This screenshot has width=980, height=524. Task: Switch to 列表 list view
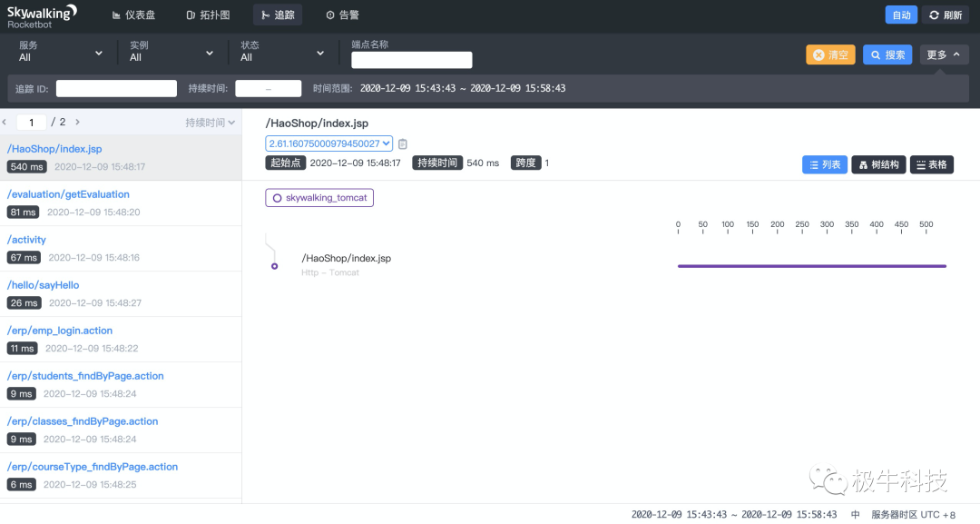point(824,164)
